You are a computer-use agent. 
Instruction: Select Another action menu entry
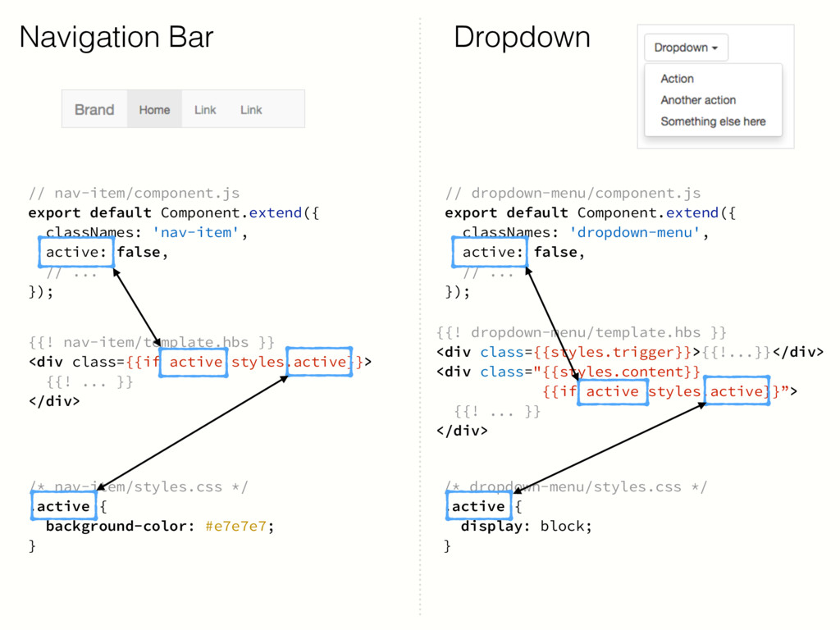(698, 100)
